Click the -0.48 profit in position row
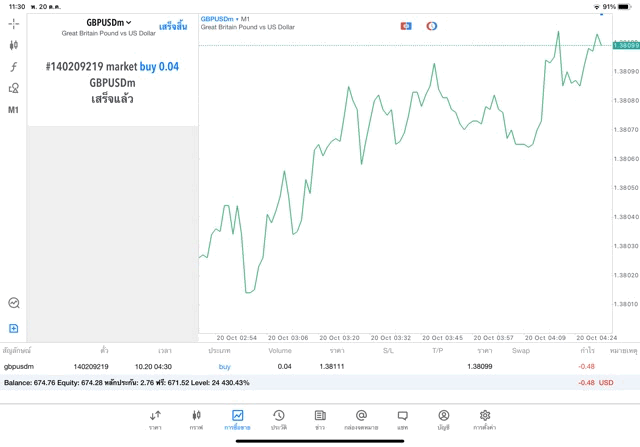The height and width of the screenshot is (447, 640). (587, 367)
